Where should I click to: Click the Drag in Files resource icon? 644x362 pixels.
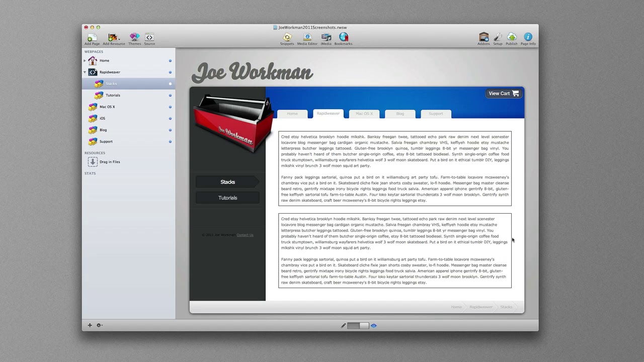(x=93, y=161)
